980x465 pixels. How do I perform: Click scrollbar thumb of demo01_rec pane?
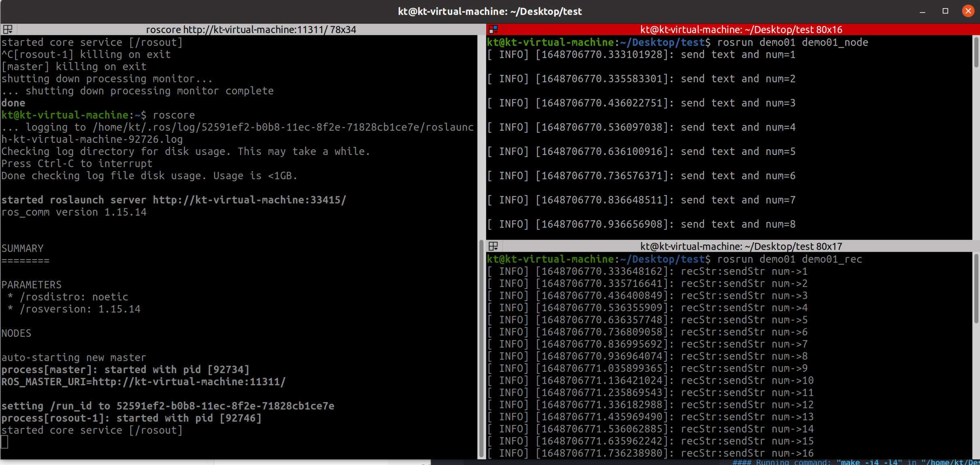(x=976, y=289)
